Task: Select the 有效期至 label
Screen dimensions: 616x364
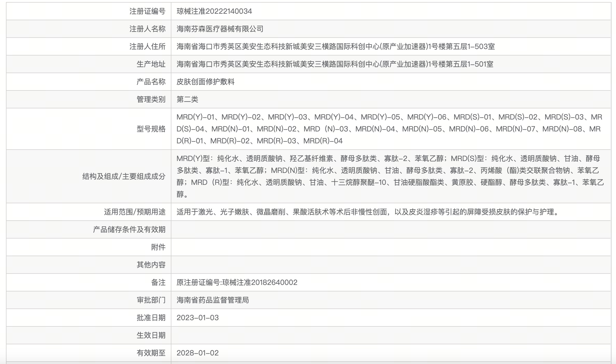Action: (x=151, y=353)
